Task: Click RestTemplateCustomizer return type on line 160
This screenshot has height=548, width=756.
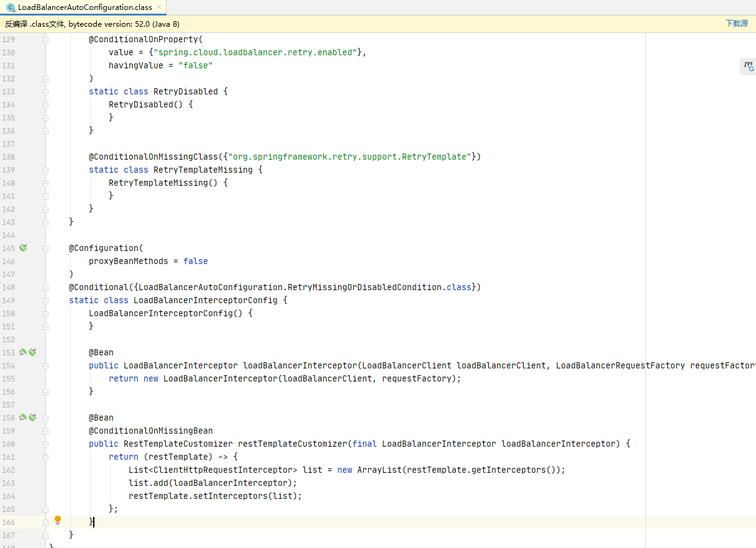Action: click(x=178, y=444)
